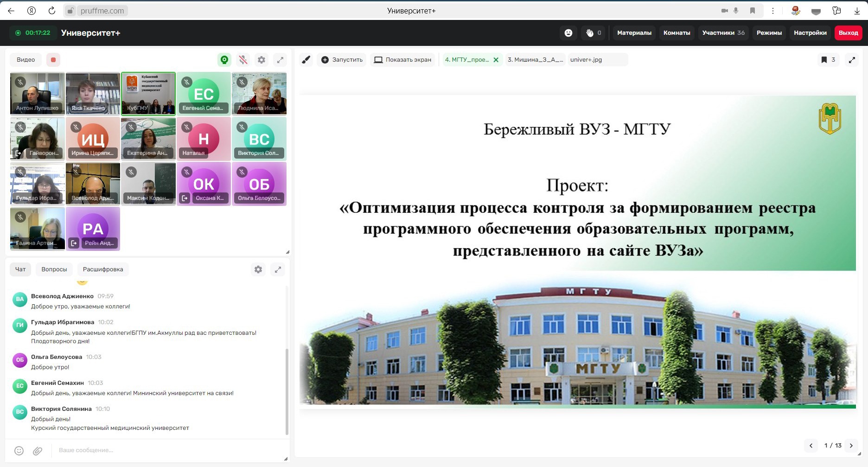The height and width of the screenshot is (467, 868).
Task: Open video panel settings gear
Action: click(262, 60)
